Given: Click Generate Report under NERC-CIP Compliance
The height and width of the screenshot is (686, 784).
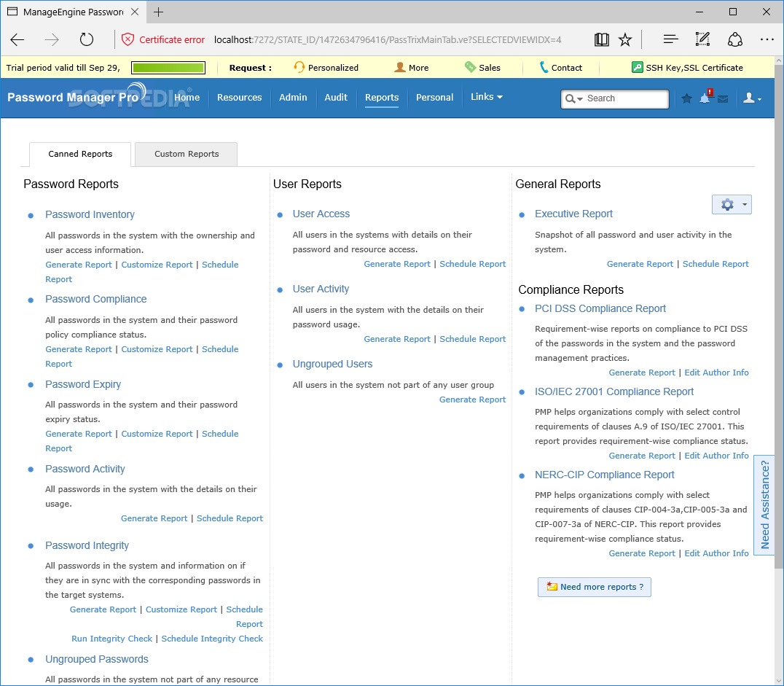Looking at the screenshot, I should click(x=641, y=553).
